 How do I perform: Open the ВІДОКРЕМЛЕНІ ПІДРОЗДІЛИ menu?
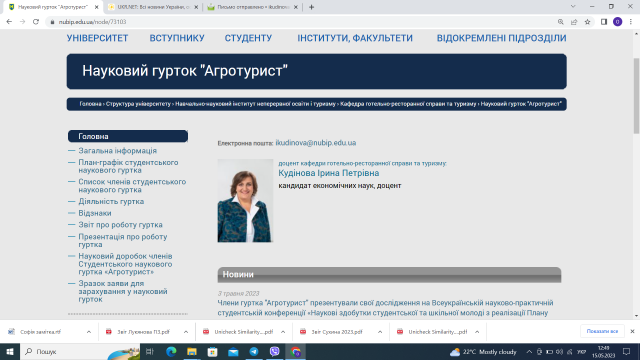tap(501, 38)
